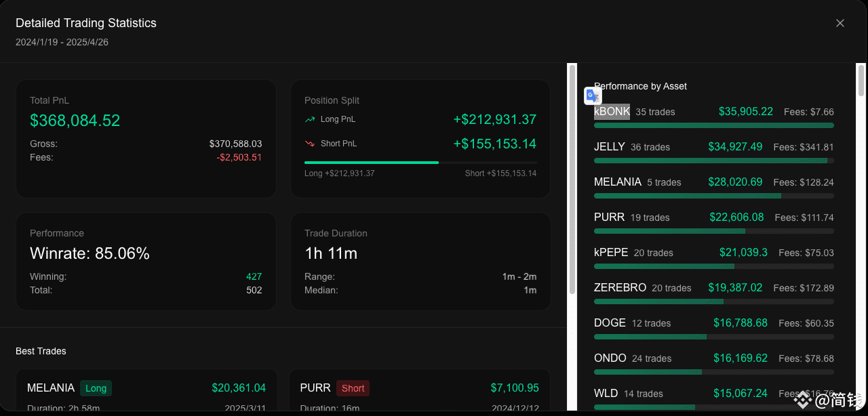Click MELANIA best trade profit $20,361.04

point(239,388)
